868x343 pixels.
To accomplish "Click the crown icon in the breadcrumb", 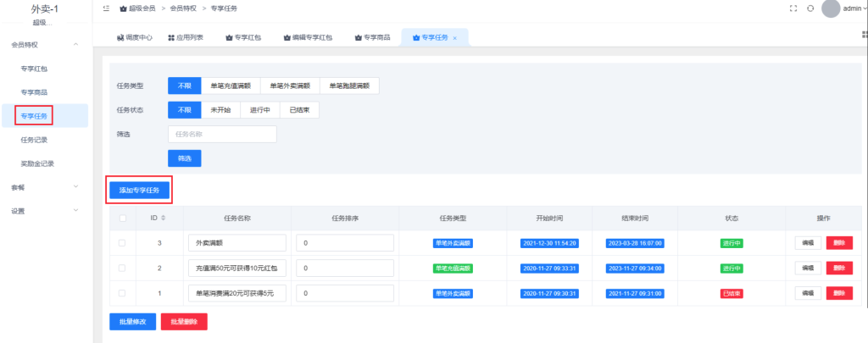I will (x=124, y=8).
